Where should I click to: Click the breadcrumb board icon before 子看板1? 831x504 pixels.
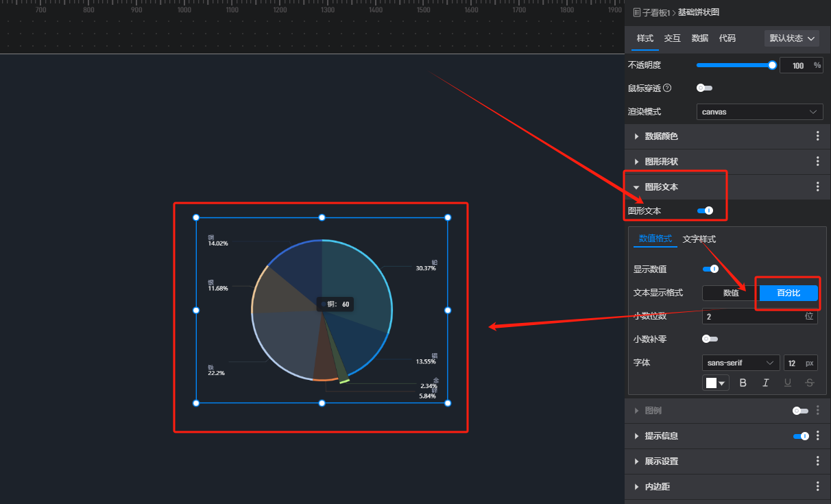point(636,12)
